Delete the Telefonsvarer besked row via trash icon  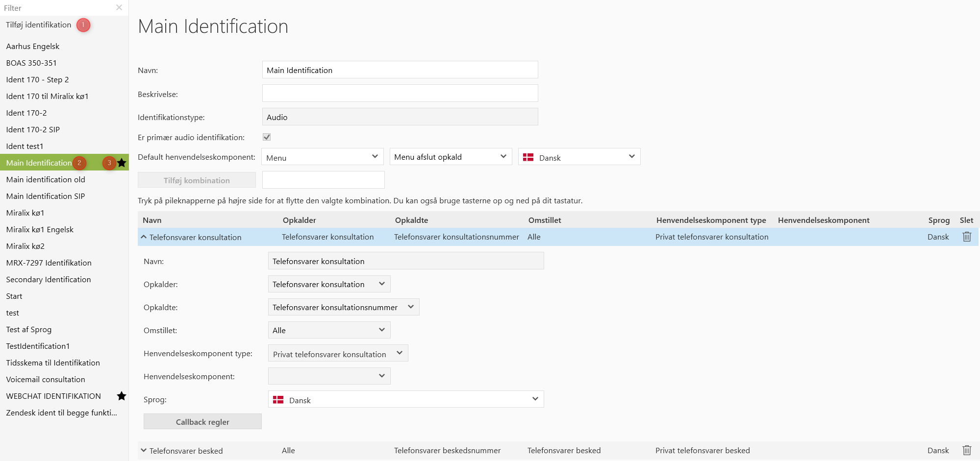point(966,450)
